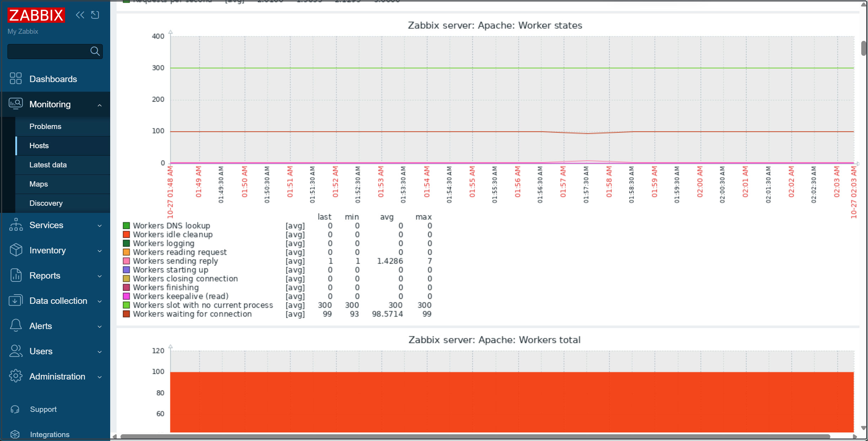Click the Alerts bell icon
Image resolution: width=868 pixels, height=441 pixels.
pos(16,326)
